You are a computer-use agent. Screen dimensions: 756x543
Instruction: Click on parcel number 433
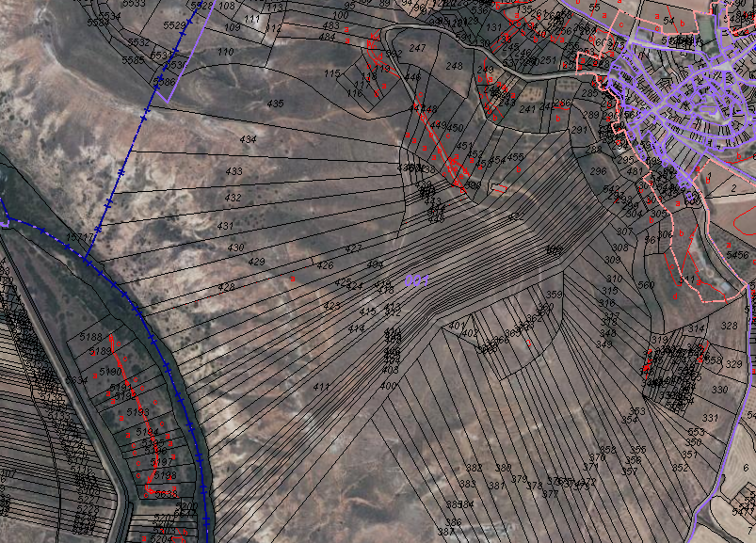point(234,171)
